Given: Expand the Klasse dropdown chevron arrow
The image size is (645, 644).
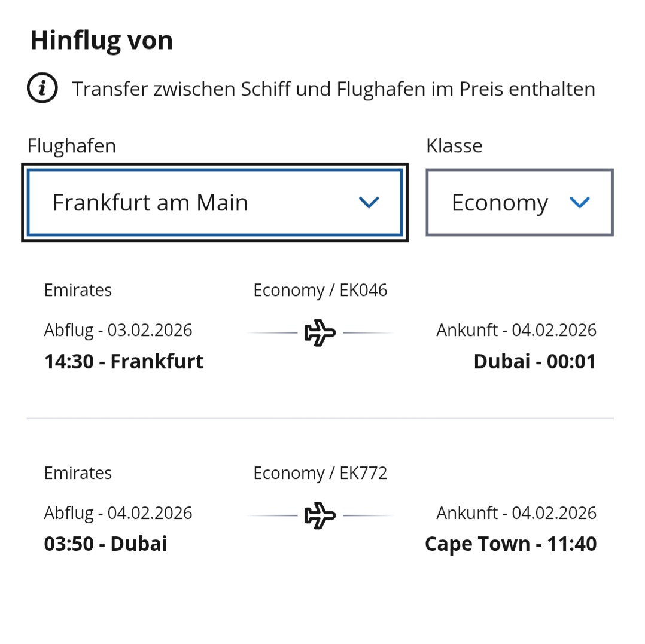Looking at the screenshot, I should pyautogui.click(x=580, y=203).
